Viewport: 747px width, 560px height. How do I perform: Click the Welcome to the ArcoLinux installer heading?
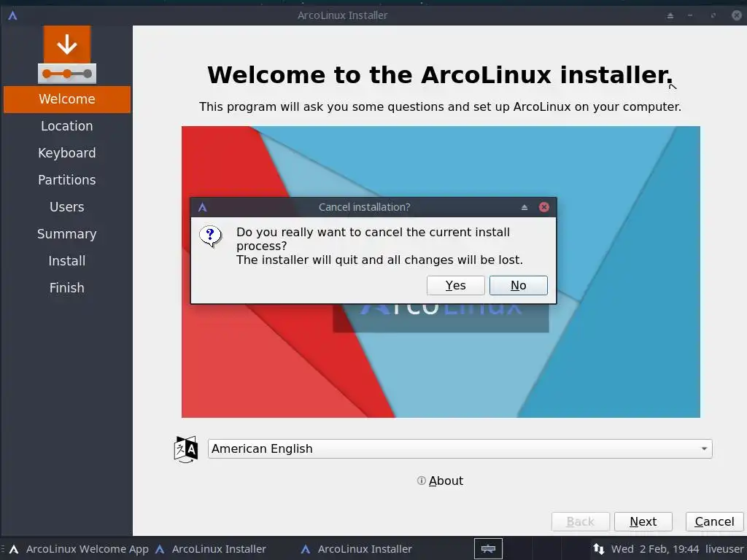pyautogui.click(x=440, y=75)
